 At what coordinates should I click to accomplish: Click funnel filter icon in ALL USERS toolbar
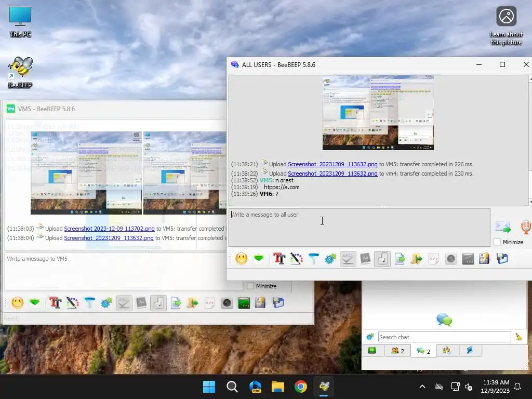[313, 259]
